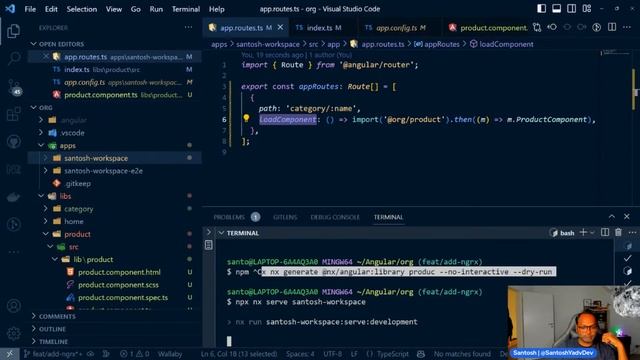Maximize panel size with up chevron

[611, 217]
